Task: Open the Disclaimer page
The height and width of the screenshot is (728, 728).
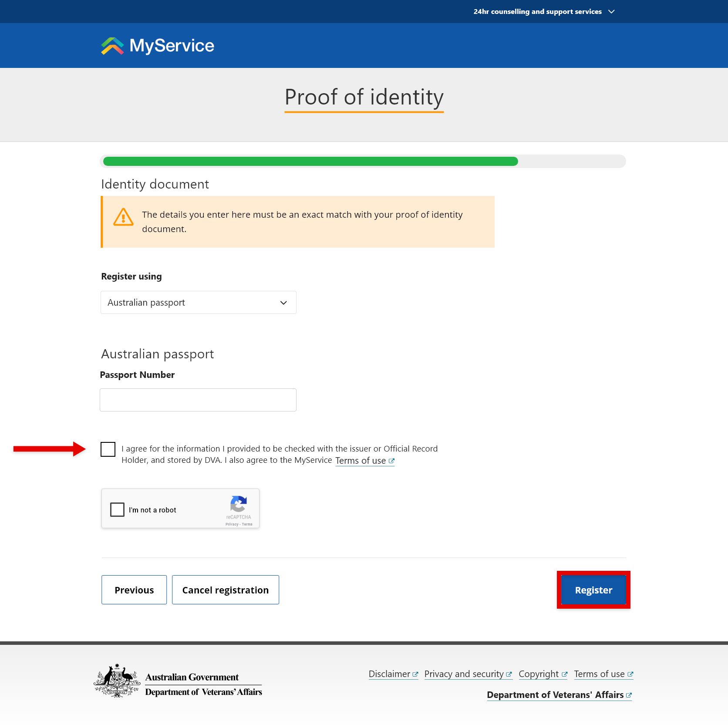Action: pyautogui.click(x=390, y=674)
